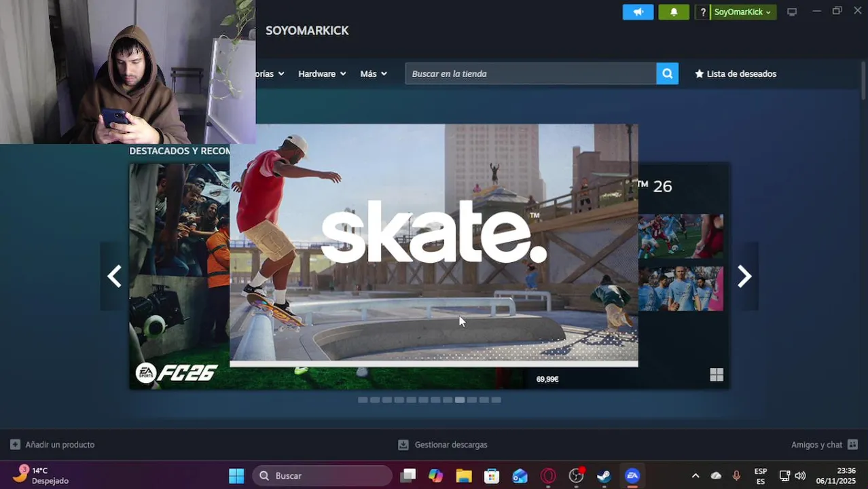Screen dimensions: 868x489
Task: Open Task View on the taskbar
Action: pyautogui.click(x=408, y=476)
